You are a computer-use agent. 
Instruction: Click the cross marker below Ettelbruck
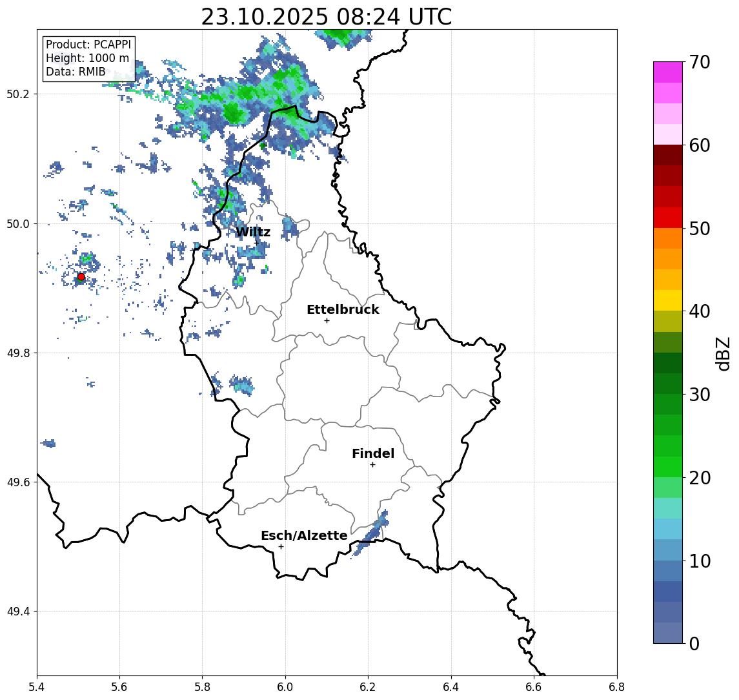tap(327, 321)
